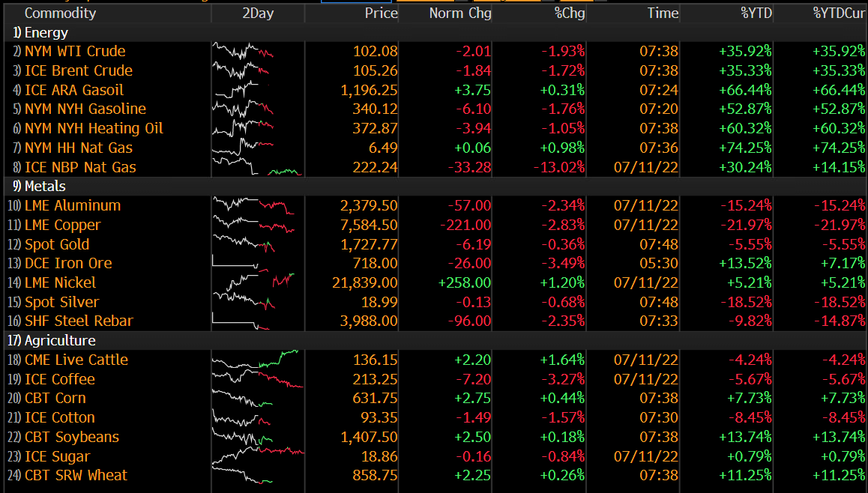Open the SHF Steel Rebar row
The image size is (868, 493).
click(435, 321)
